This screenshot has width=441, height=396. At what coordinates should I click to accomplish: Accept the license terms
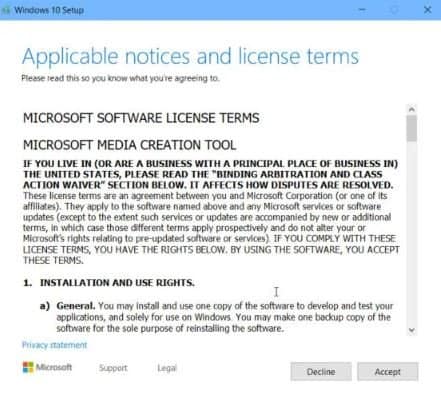(x=387, y=372)
